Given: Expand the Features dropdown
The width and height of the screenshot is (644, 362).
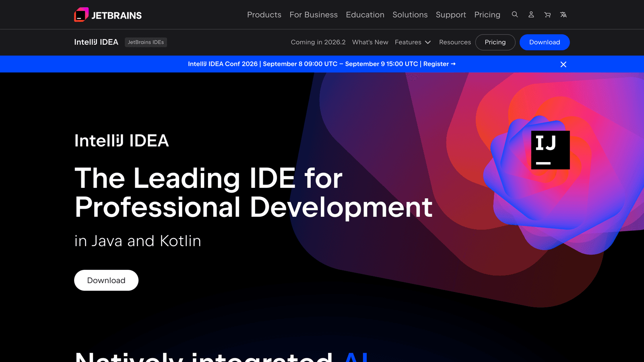Looking at the screenshot, I should click(x=413, y=42).
